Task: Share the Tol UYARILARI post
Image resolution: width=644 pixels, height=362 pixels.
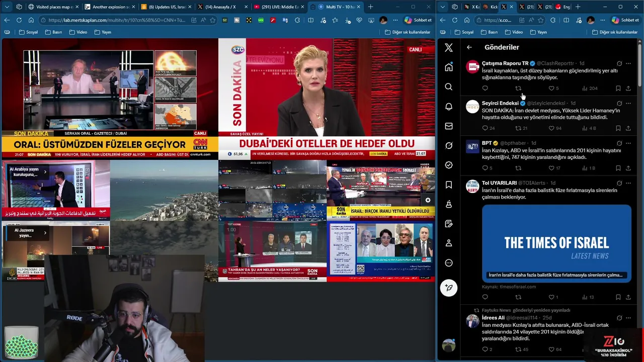Action: click(x=628, y=297)
